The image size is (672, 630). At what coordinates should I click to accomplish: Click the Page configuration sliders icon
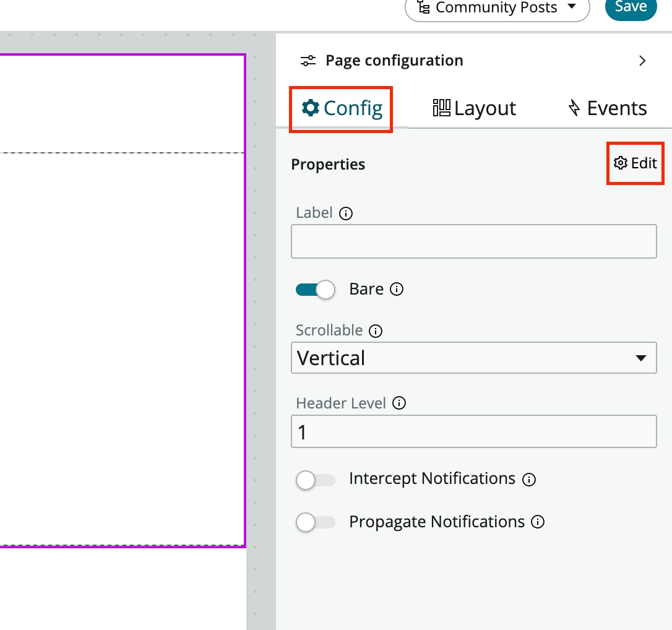(x=308, y=60)
